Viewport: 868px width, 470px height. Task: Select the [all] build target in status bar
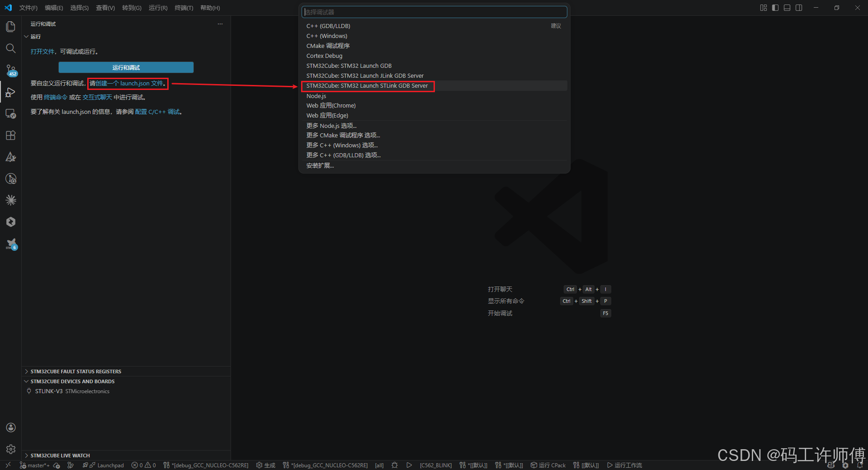click(379, 465)
